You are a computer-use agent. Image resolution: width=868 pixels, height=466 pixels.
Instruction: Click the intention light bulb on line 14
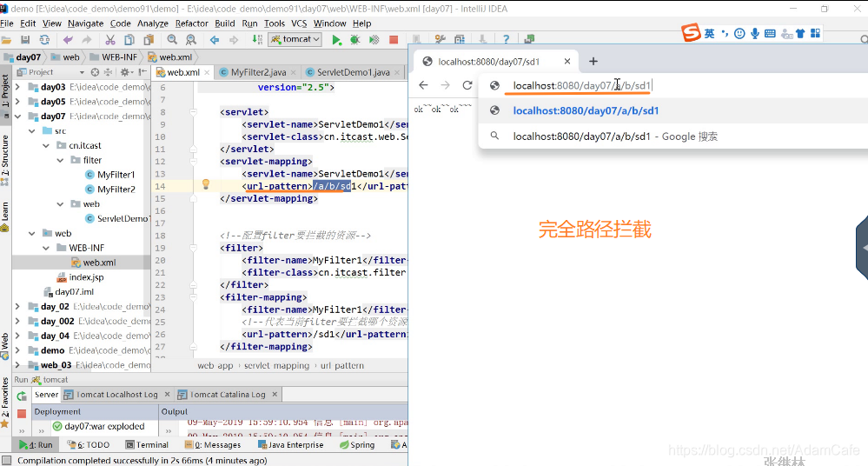(206, 184)
